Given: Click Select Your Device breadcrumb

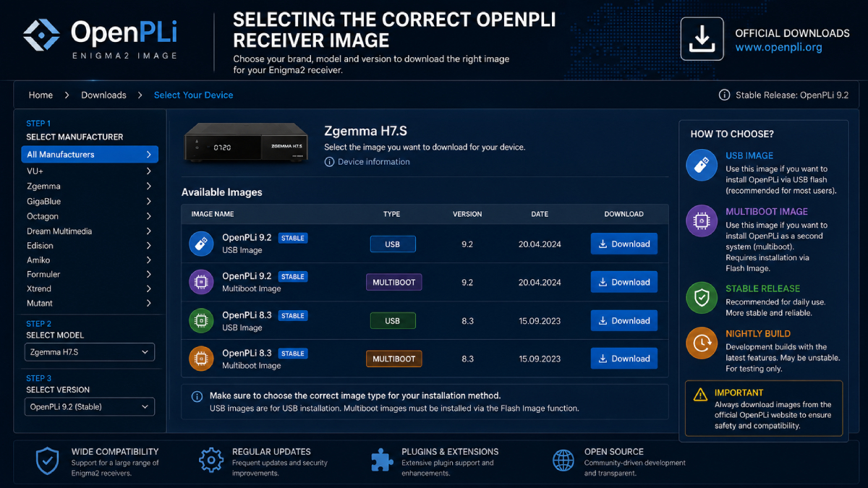Looking at the screenshot, I should (194, 95).
